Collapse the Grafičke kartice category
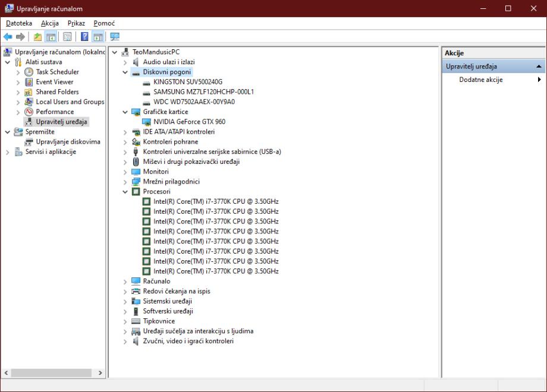 125,112
